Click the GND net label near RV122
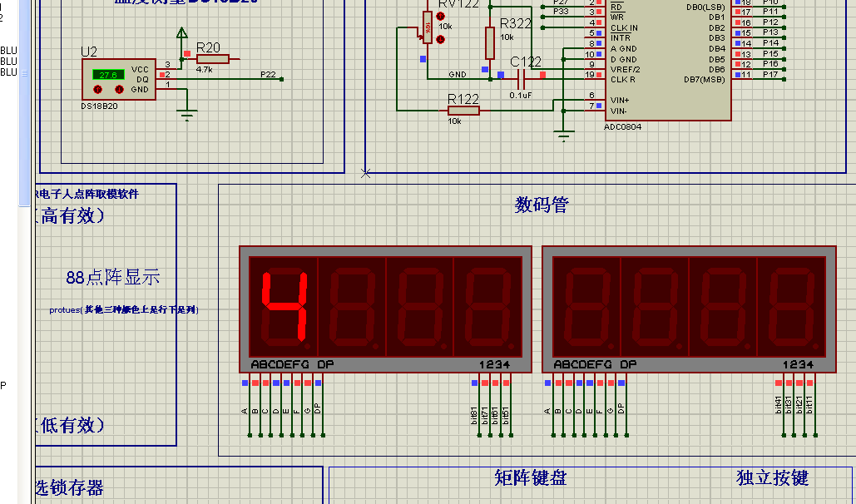Screen dimensions: 856x504 click(x=458, y=74)
